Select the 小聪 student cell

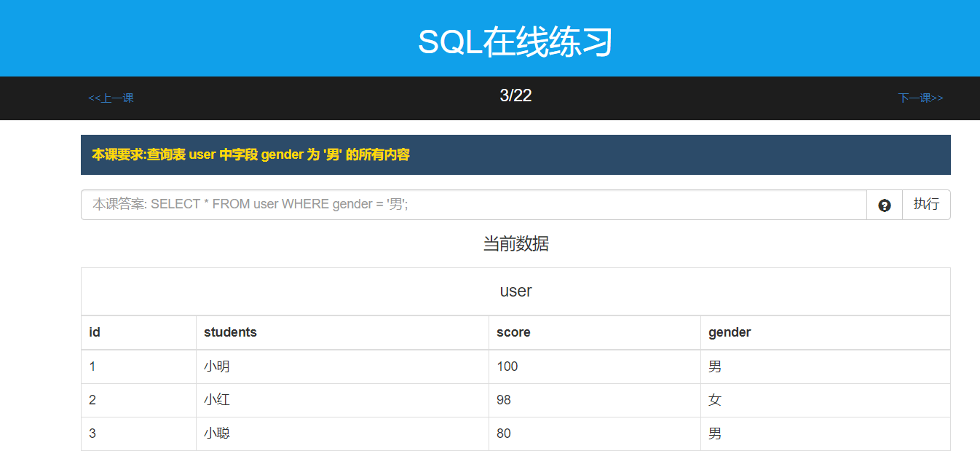click(x=217, y=434)
